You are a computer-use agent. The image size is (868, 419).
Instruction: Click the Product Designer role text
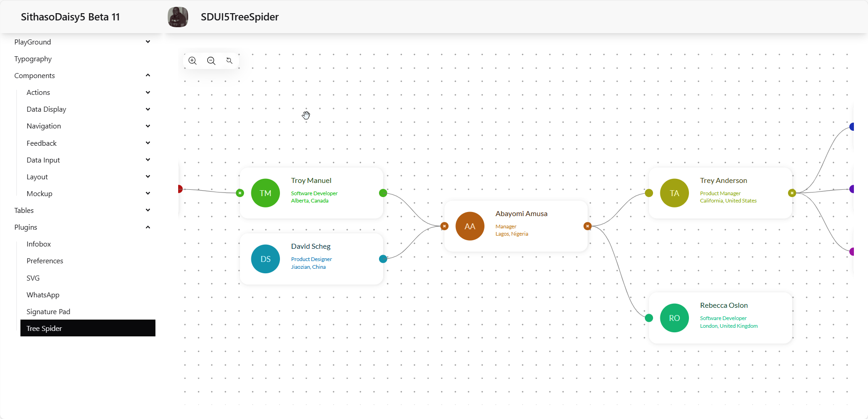pos(312,259)
